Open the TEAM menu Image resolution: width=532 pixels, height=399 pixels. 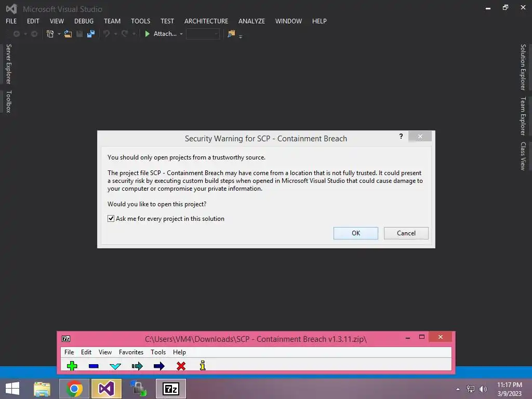click(x=112, y=21)
